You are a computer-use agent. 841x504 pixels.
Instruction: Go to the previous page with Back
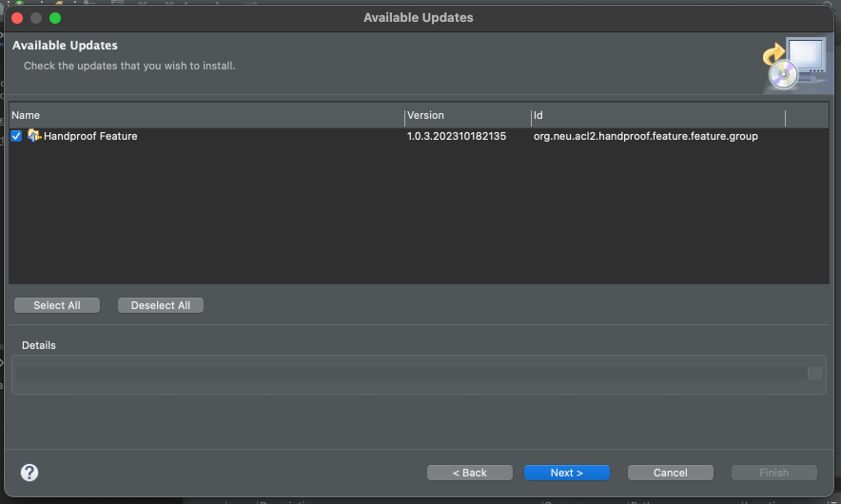pyautogui.click(x=470, y=473)
